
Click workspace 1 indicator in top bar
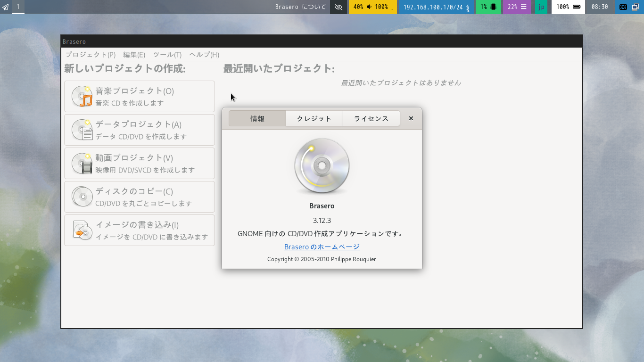pos(18,7)
